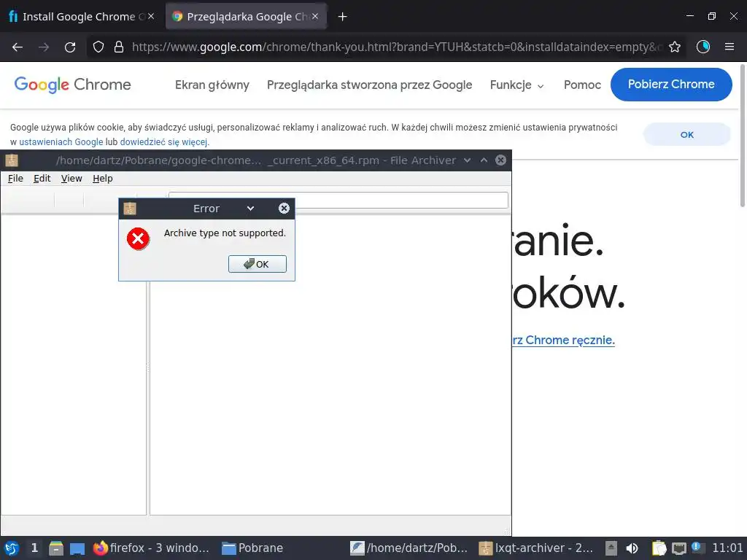Click the File Archiver location path field
The width and height of the screenshot is (747, 560).
pyautogui.click(x=338, y=200)
